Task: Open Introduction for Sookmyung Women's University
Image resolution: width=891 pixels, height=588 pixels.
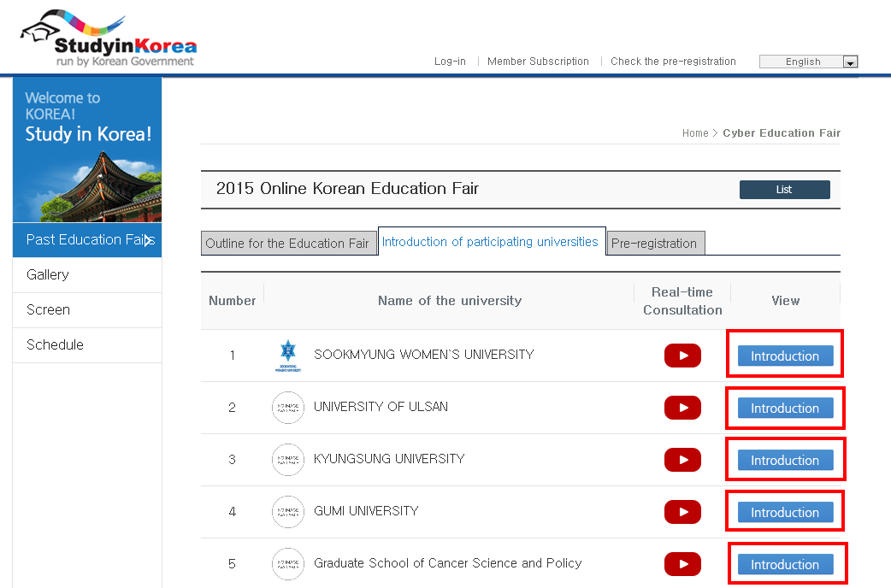Action: [x=785, y=356]
